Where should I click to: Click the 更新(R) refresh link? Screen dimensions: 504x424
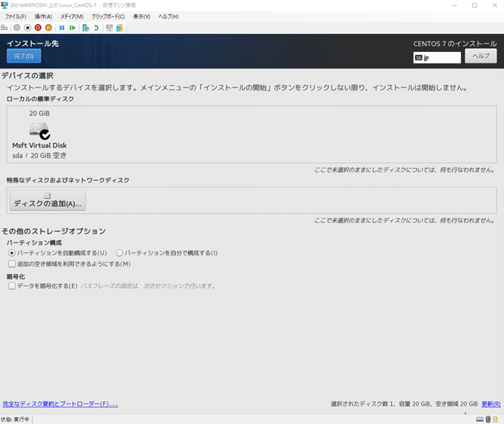click(x=490, y=404)
